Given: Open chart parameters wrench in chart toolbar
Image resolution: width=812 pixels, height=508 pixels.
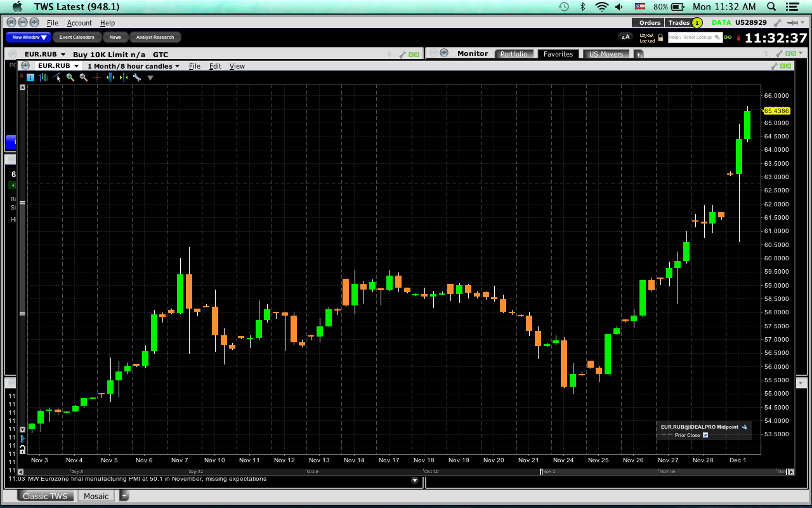Looking at the screenshot, I should point(137,77).
